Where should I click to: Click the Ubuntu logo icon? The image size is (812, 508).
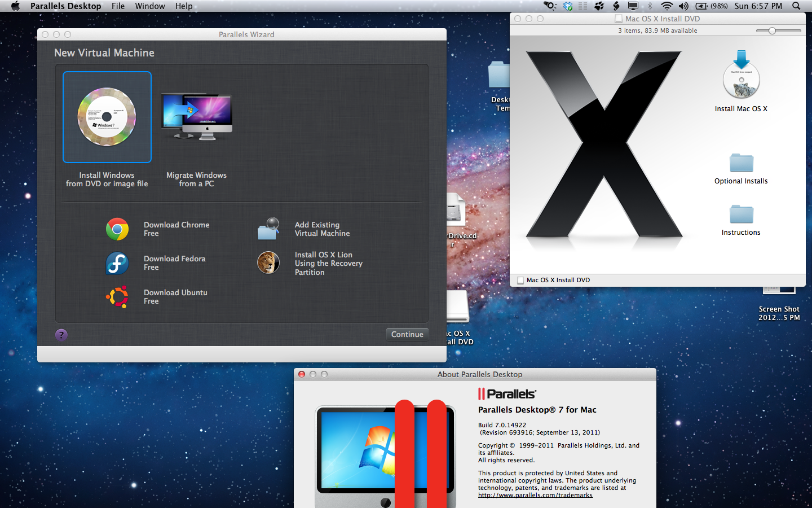(117, 297)
